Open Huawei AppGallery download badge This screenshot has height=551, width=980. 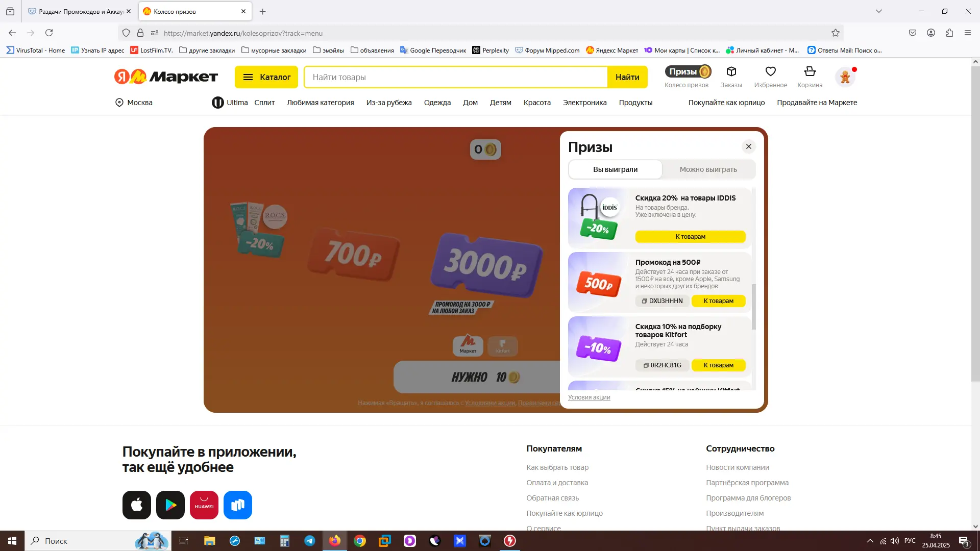coord(204,505)
